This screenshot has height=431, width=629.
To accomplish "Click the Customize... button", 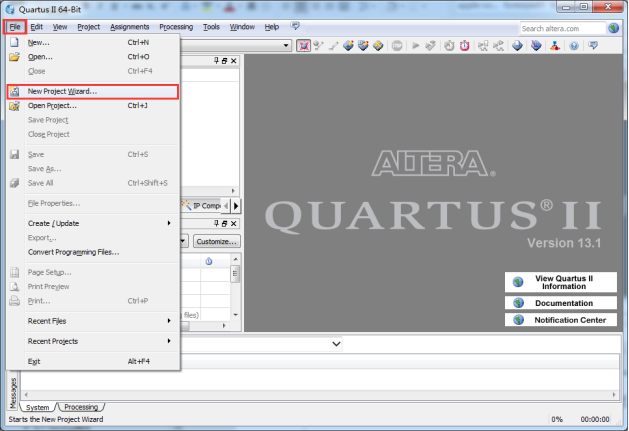I will point(217,241).
